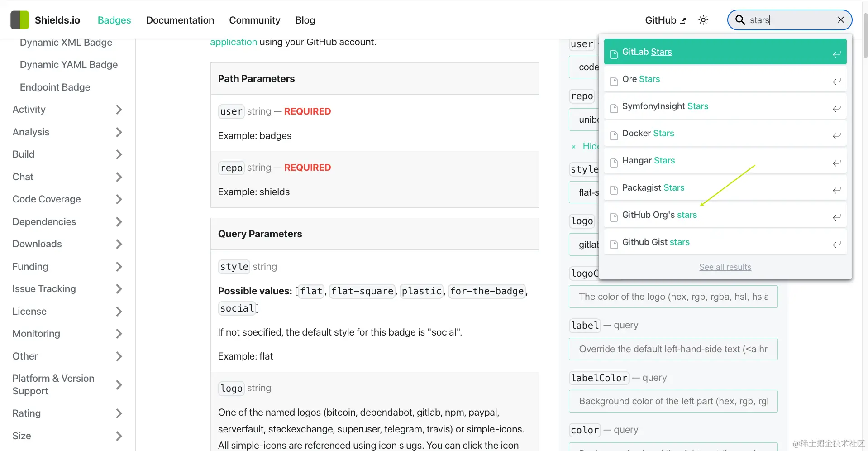Click the enter arrow icon on Ore Stars row
This screenshot has width=868, height=451.
coord(837,82)
